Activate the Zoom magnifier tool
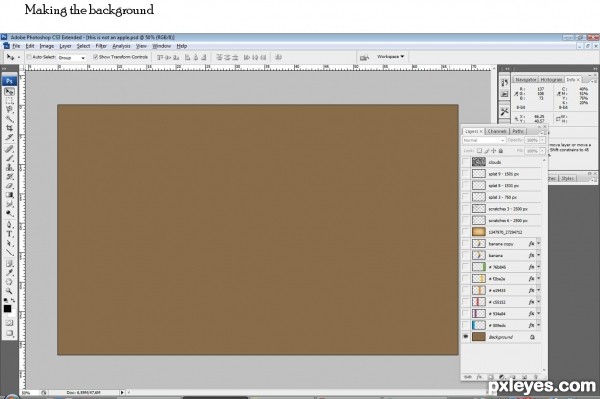This screenshot has width=600, height=399. coord(9,291)
